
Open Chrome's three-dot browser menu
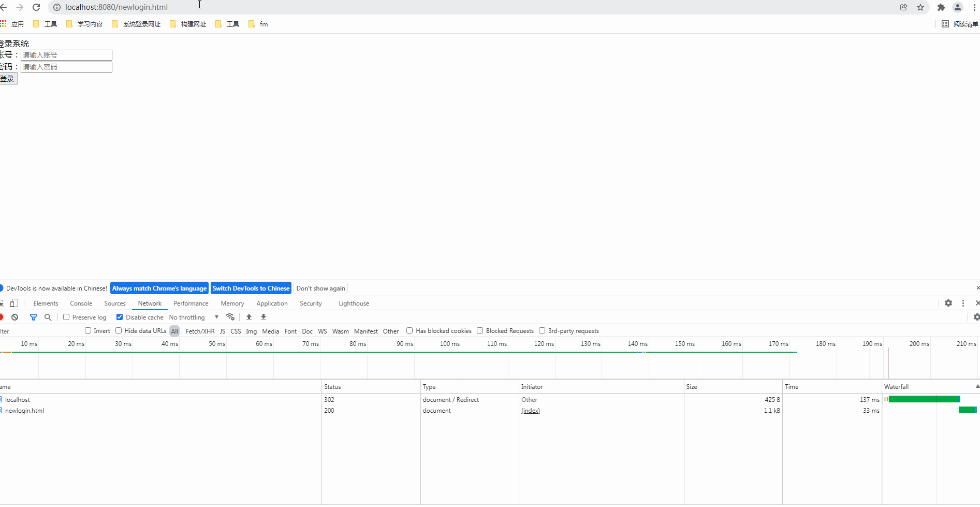click(x=975, y=7)
